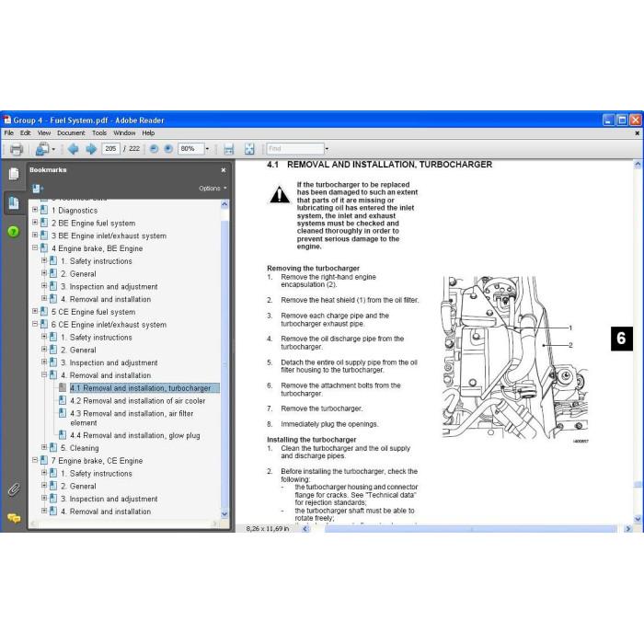
Task: Click bookmarks panel scroll up arrow
Action: pos(224,204)
